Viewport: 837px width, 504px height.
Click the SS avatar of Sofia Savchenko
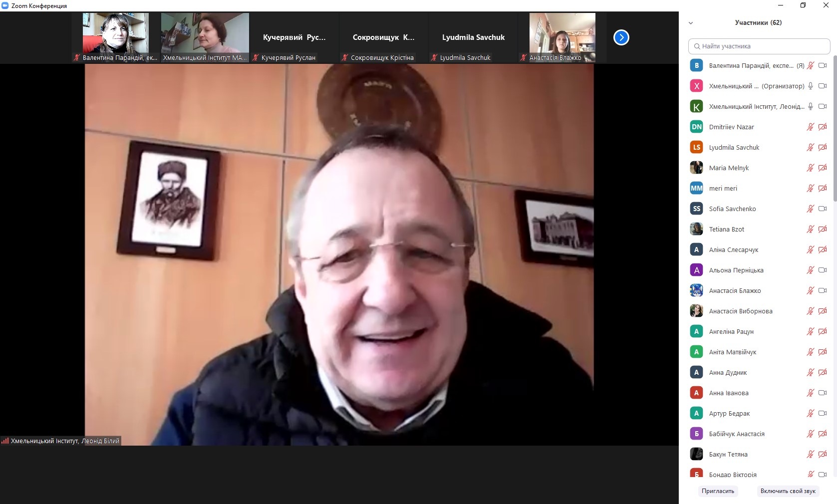tap(696, 209)
